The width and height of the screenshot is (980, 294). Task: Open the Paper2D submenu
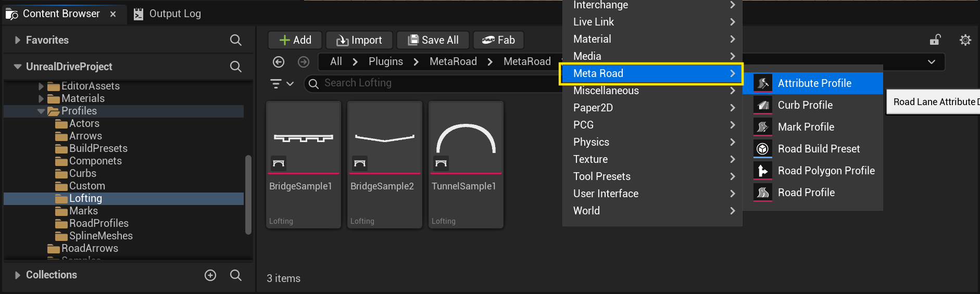[652, 108]
